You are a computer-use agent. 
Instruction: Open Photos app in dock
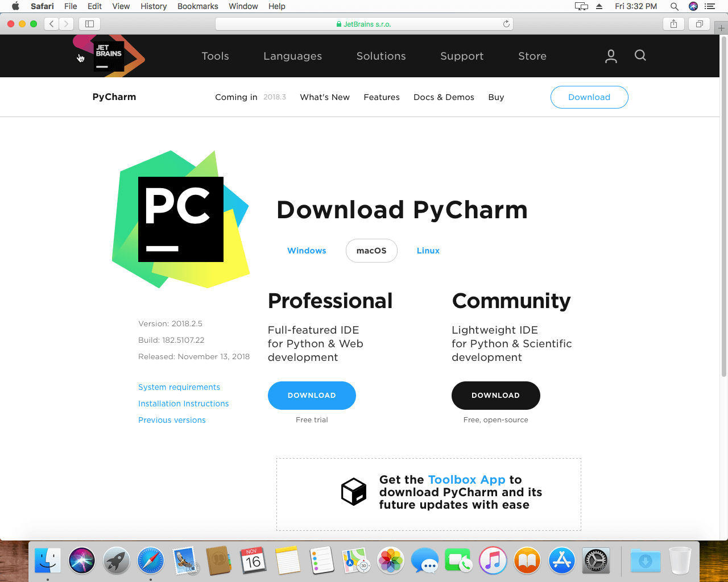(x=391, y=561)
